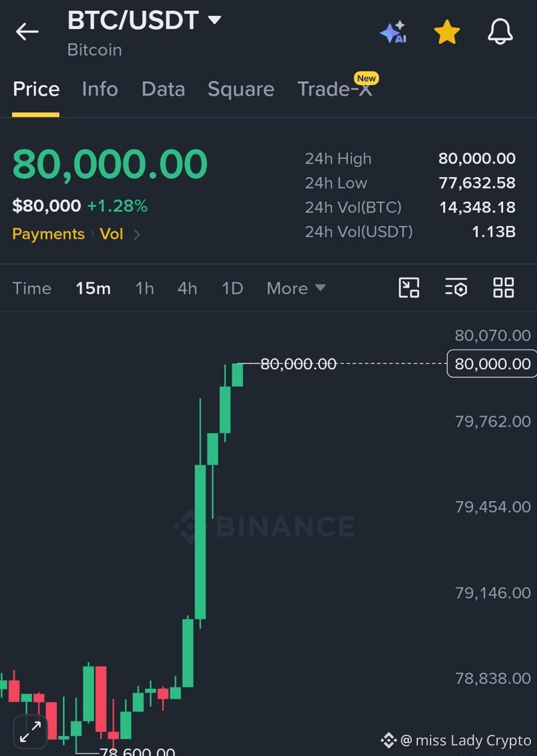Select the 1h timeframe

coord(145,288)
